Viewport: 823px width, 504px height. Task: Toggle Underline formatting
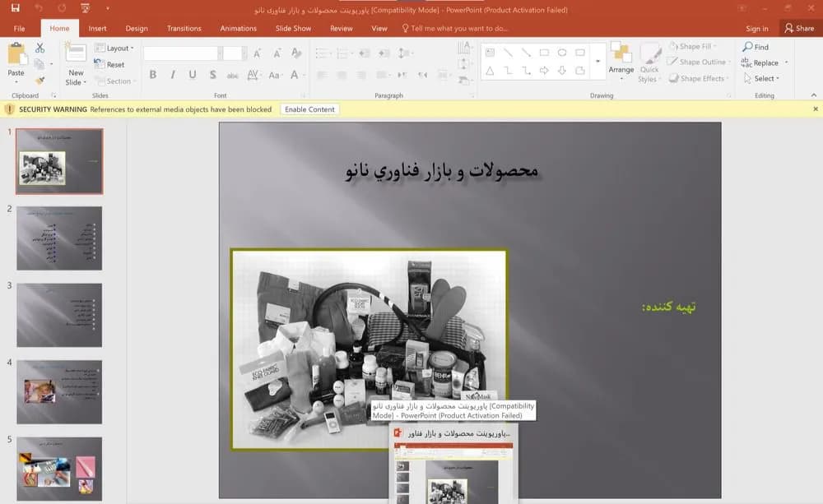pyautogui.click(x=193, y=75)
